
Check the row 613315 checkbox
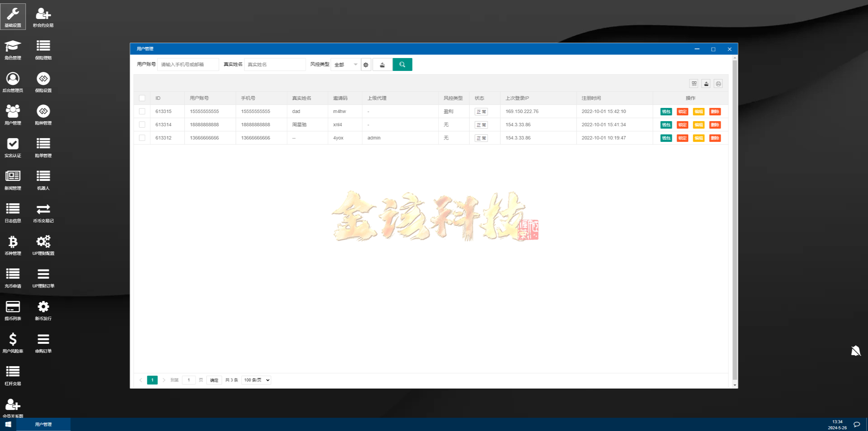pyautogui.click(x=142, y=111)
